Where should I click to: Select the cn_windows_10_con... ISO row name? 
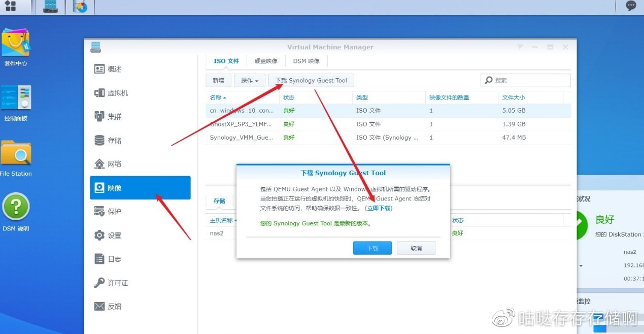coord(241,111)
